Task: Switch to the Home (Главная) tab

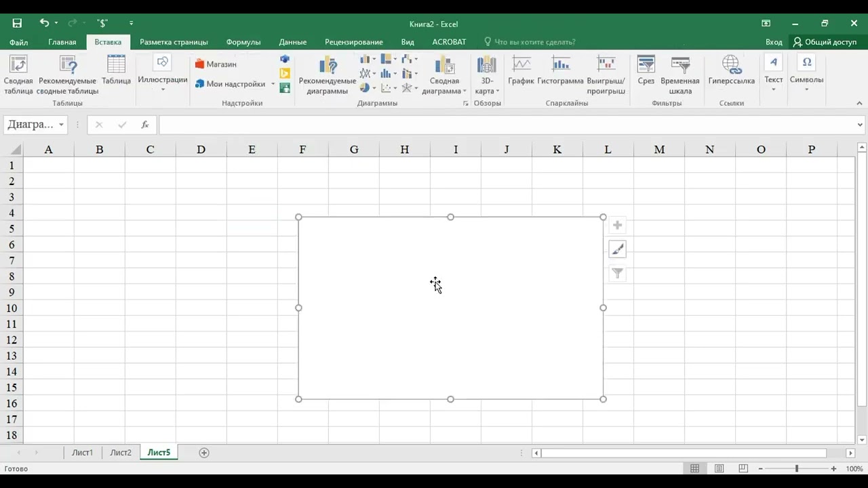Action: pyautogui.click(x=62, y=42)
